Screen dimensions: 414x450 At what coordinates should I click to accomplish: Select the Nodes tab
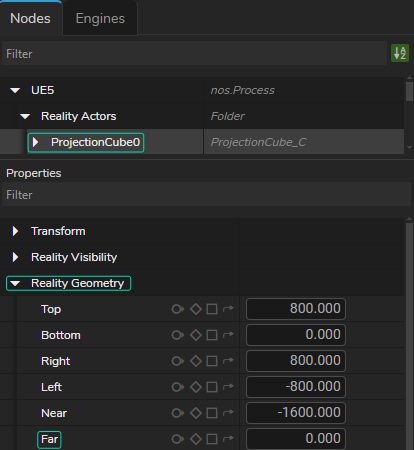pyautogui.click(x=30, y=18)
